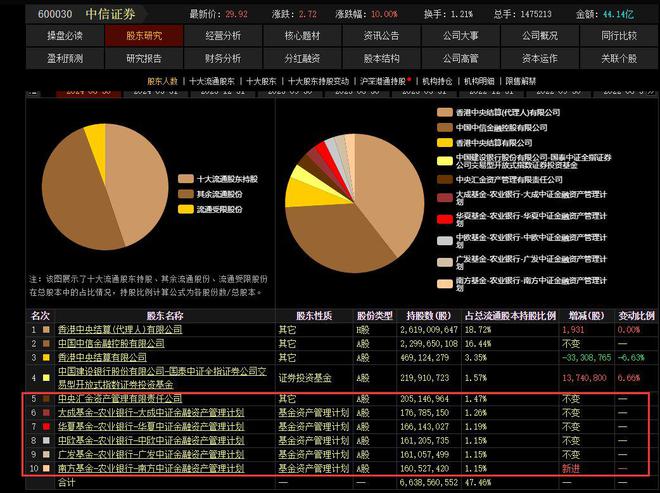Click the 新进 status in row 10
Image resolution: width=660 pixels, height=493 pixels.
pos(571,468)
